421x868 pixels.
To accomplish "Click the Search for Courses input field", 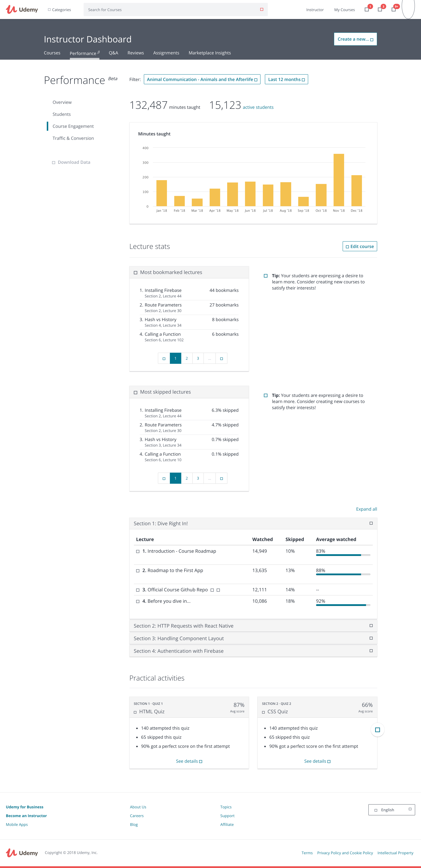I will coord(175,10).
